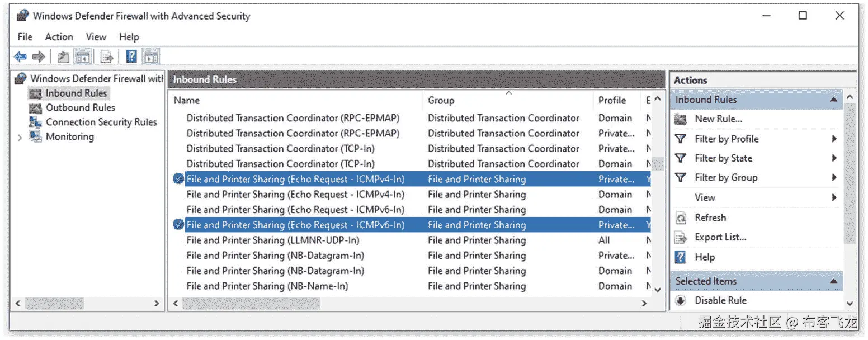Click the Export List toolbar icon
Viewport: 868px width, 340px height.
[x=107, y=56]
